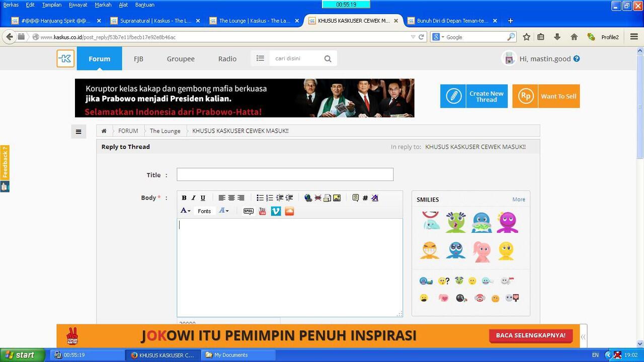The width and height of the screenshot is (644, 362).
Task: Insert the small angry red smiley
Action: pyautogui.click(x=479, y=298)
